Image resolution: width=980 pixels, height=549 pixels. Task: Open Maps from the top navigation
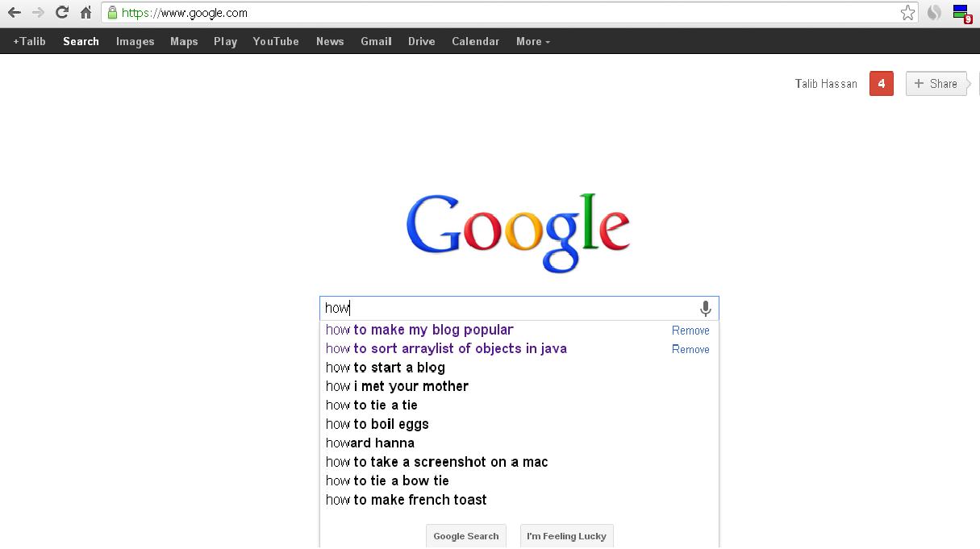pyautogui.click(x=184, y=41)
